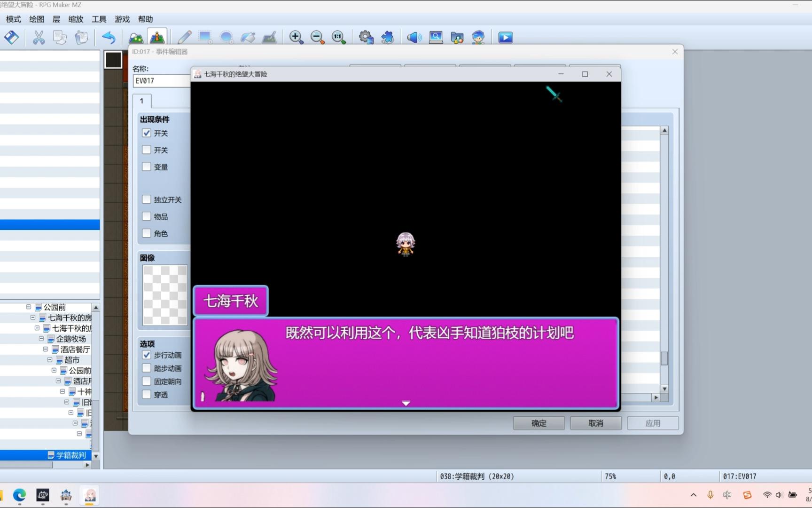This screenshot has width=812, height=508.
Task: Collapse the 超市 map tree node
Action: click(x=50, y=360)
